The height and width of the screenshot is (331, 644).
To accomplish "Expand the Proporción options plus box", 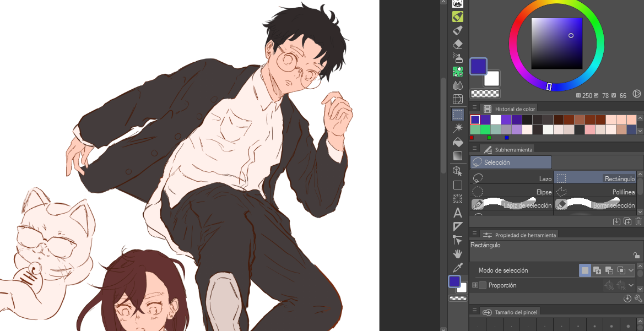I will click(x=475, y=285).
